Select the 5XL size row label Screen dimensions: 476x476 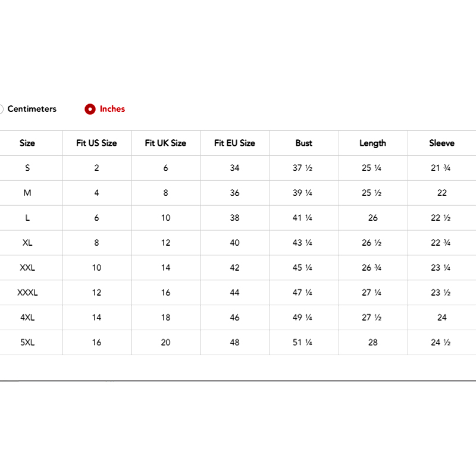(x=27, y=343)
